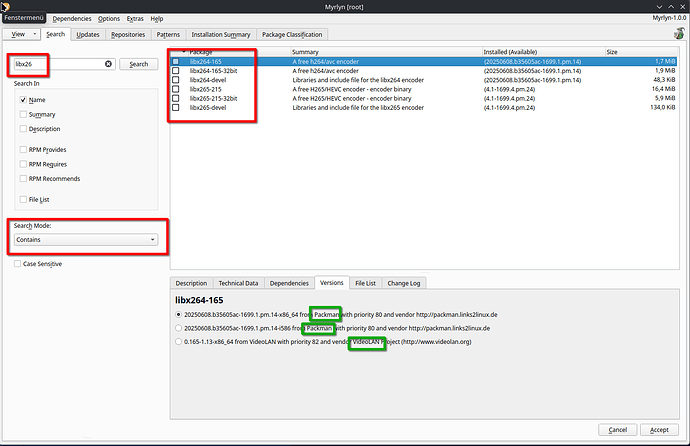Viewport: 690px width, 446px height.
Task: Click the Cancel button
Action: click(x=617, y=430)
